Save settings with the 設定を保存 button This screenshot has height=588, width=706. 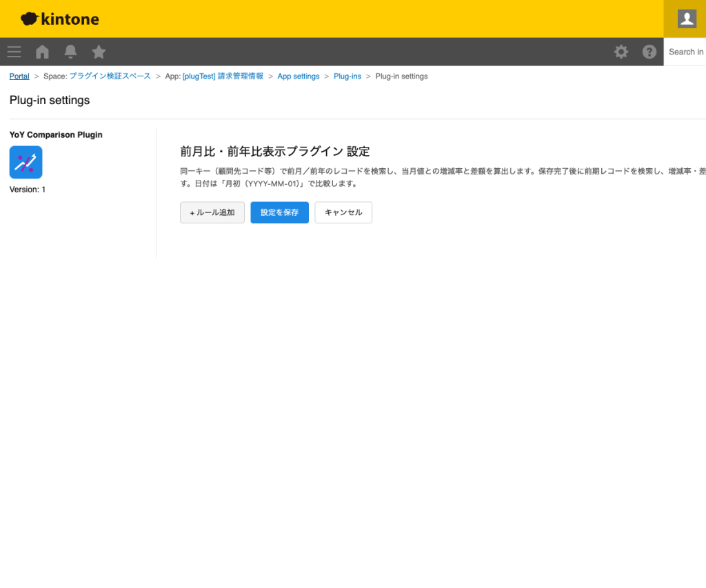click(x=279, y=212)
